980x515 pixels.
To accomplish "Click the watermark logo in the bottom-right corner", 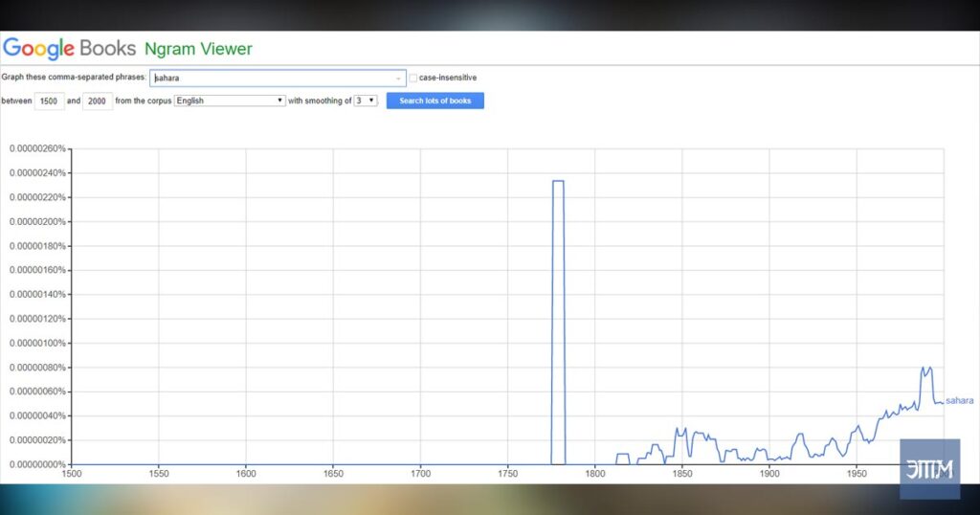I will pos(930,469).
